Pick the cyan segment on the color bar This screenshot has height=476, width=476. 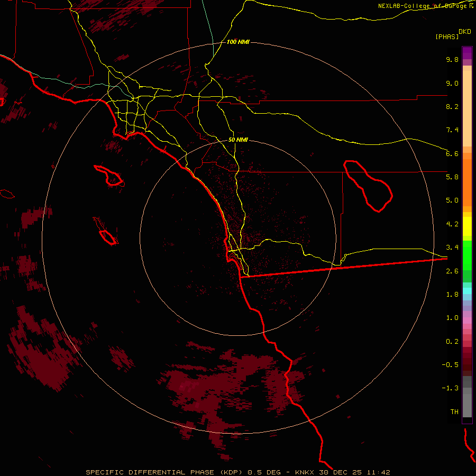click(467, 291)
